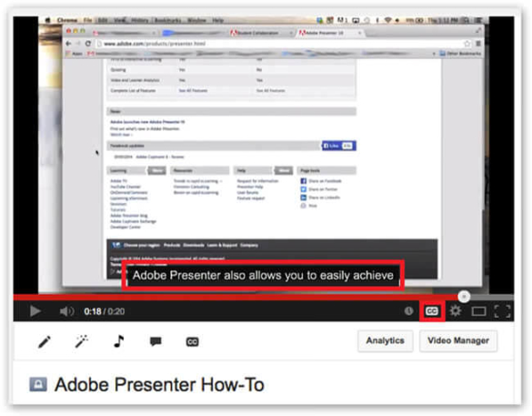Mute the video volume speaker icon
Image resolution: width=532 pixels, height=416 pixels.
point(66,311)
